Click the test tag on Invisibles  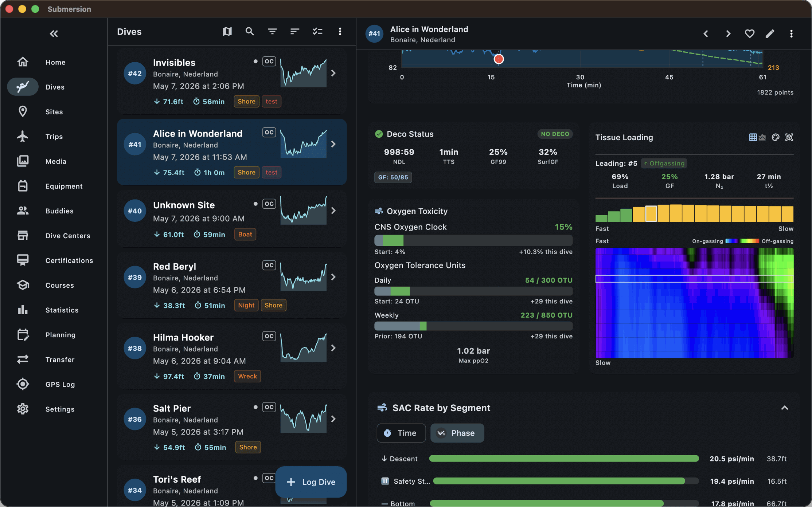272,101
